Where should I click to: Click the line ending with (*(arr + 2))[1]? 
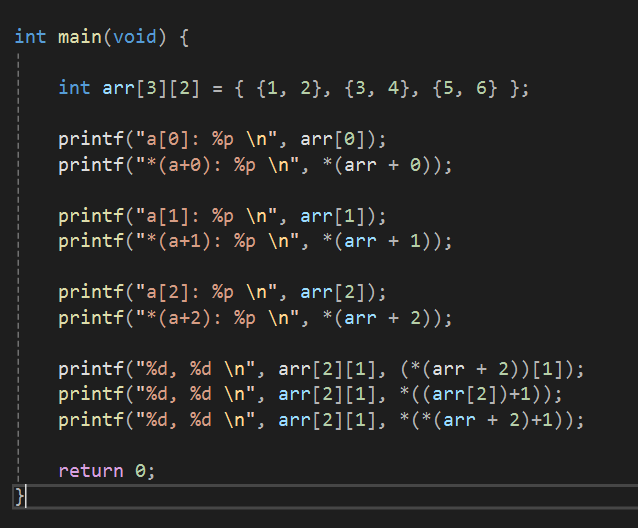click(x=321, y=369)
